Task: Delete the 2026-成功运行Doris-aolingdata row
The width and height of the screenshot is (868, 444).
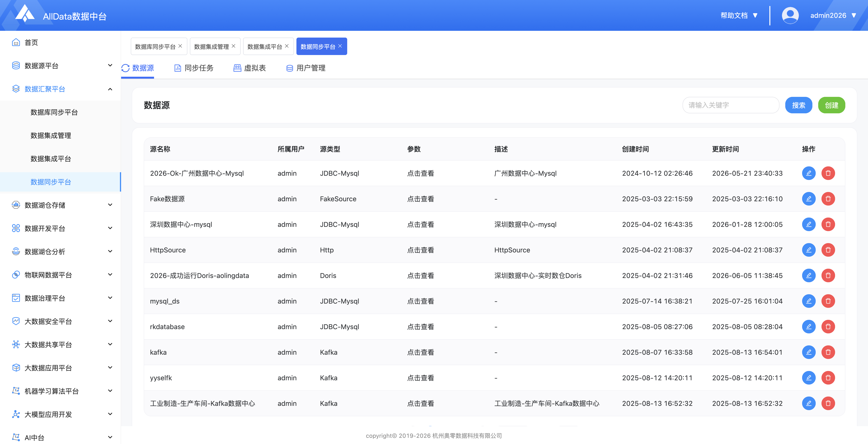Action: (x=828, y=276)
